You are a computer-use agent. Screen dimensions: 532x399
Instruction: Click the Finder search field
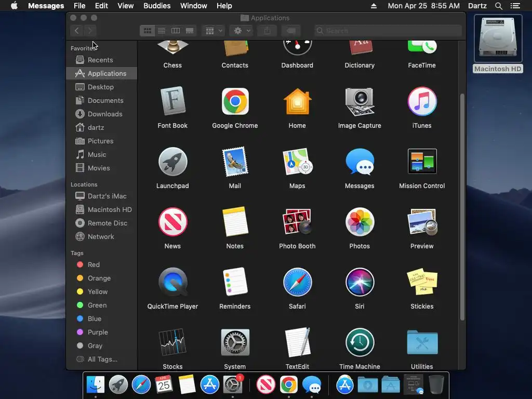(x=388, y=31)
